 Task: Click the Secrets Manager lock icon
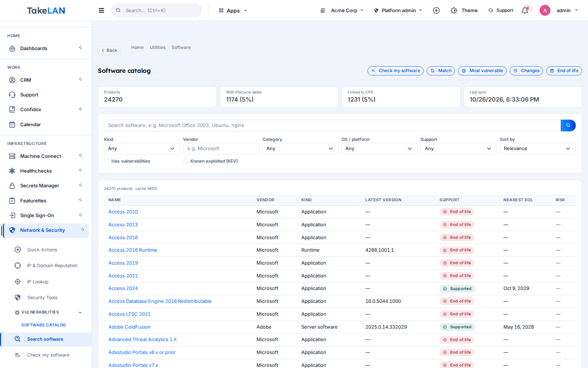point(12,186)
